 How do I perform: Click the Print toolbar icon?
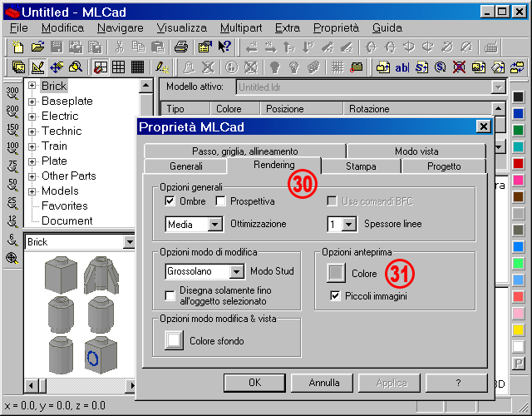coord(181,47)
